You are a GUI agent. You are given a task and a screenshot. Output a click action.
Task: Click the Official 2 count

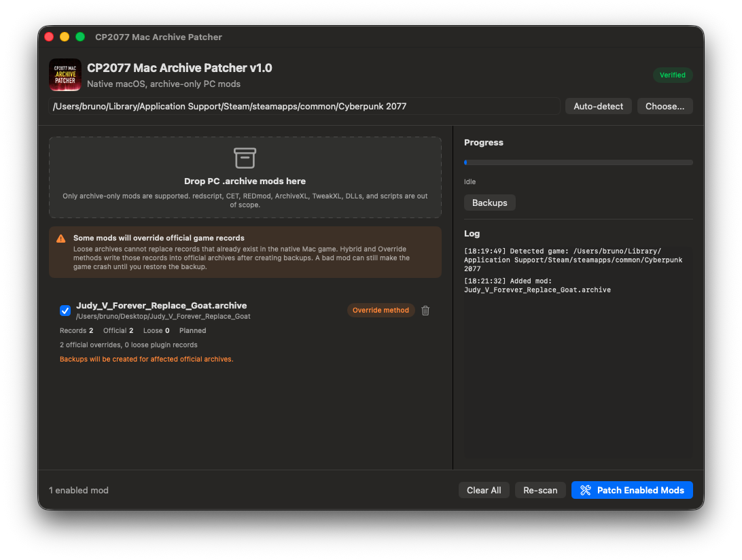(118, 330)
